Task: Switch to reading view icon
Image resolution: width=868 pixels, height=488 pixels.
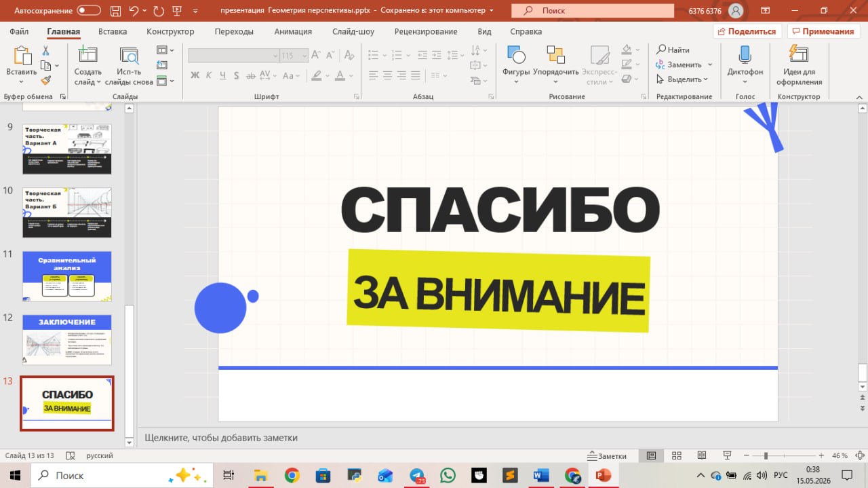Action: 701,455
